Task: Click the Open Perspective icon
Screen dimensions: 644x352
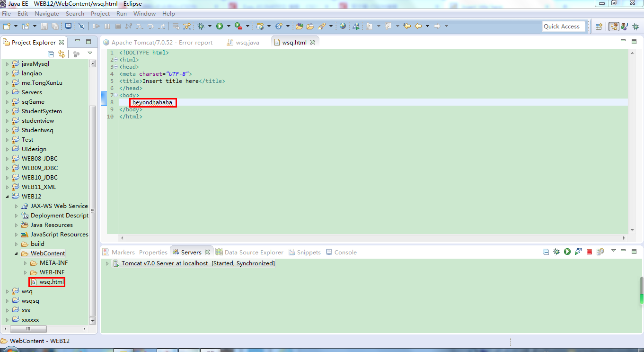Action: [599, 27]
